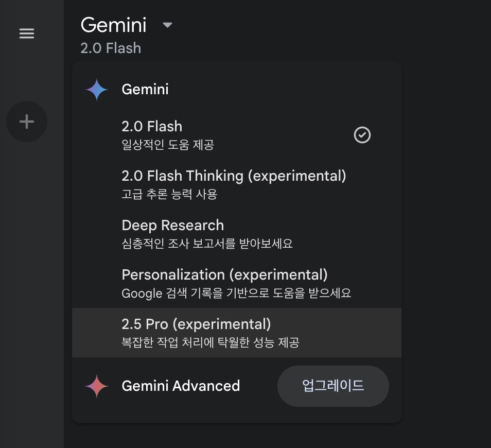
Task: Click the description 고급 추론 능력 사용
Action: coord(169,194)
